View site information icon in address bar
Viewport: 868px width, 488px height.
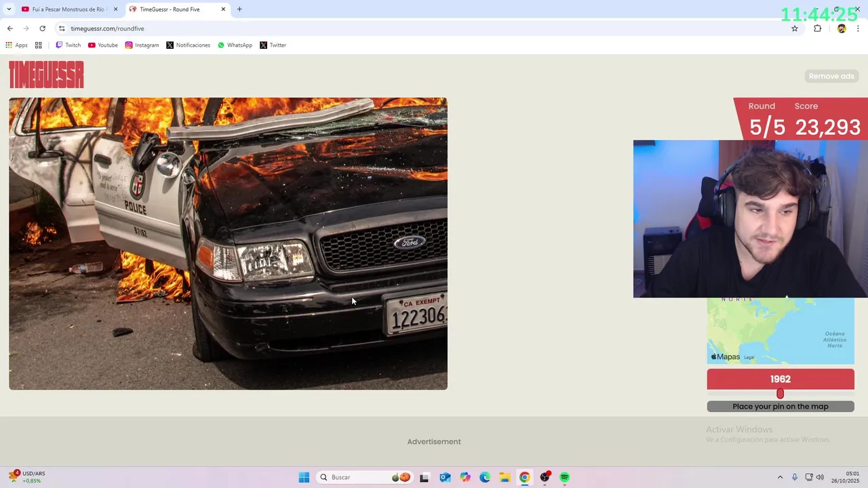click(62, 28)
